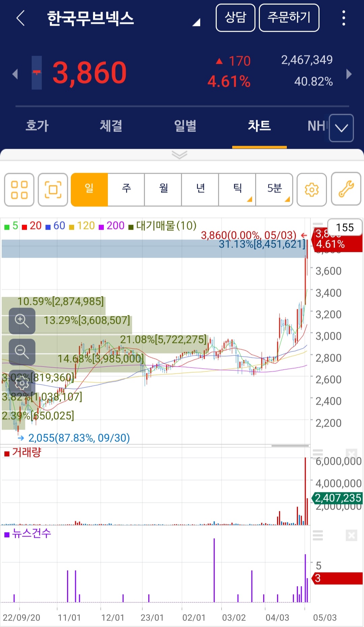Tap the 상담 button
The width and height of the screenshot is (364, 627).
coord(235,18)
